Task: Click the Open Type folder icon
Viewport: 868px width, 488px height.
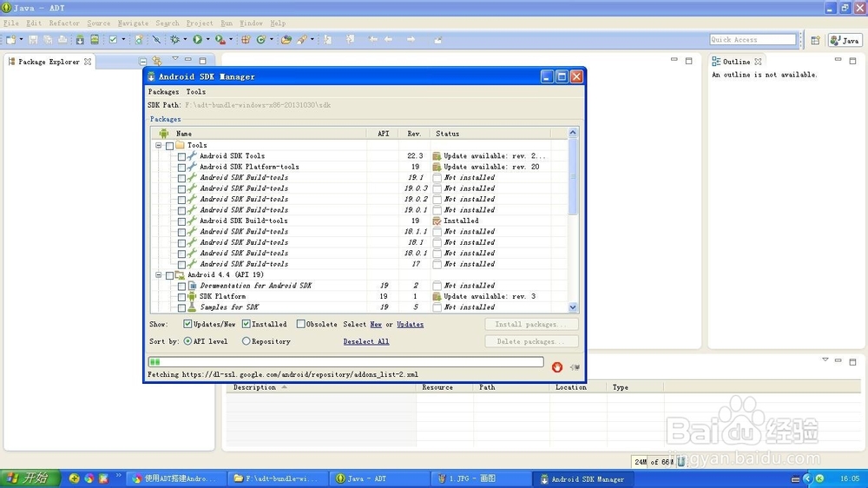Action: point(286,39)
